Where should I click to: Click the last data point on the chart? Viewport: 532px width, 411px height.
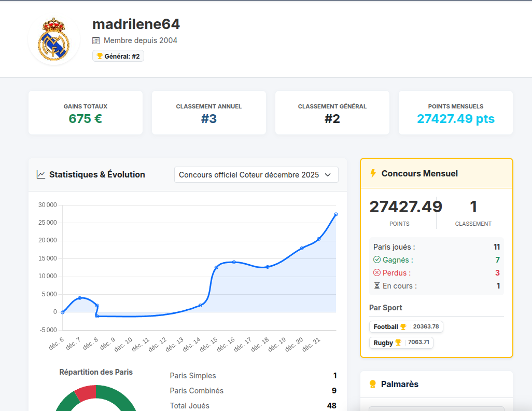click(336, 214)
